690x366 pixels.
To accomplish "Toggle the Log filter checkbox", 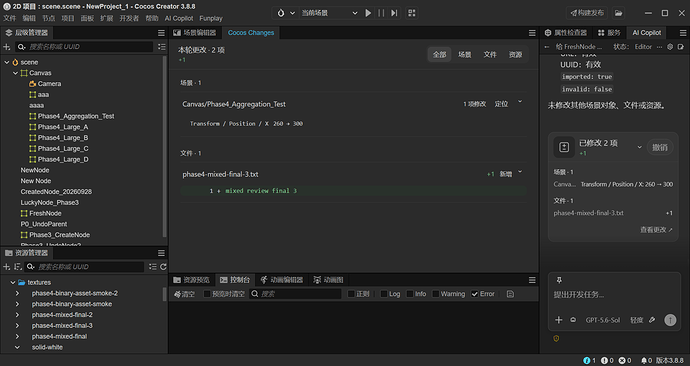I will [x=384, y=294].
